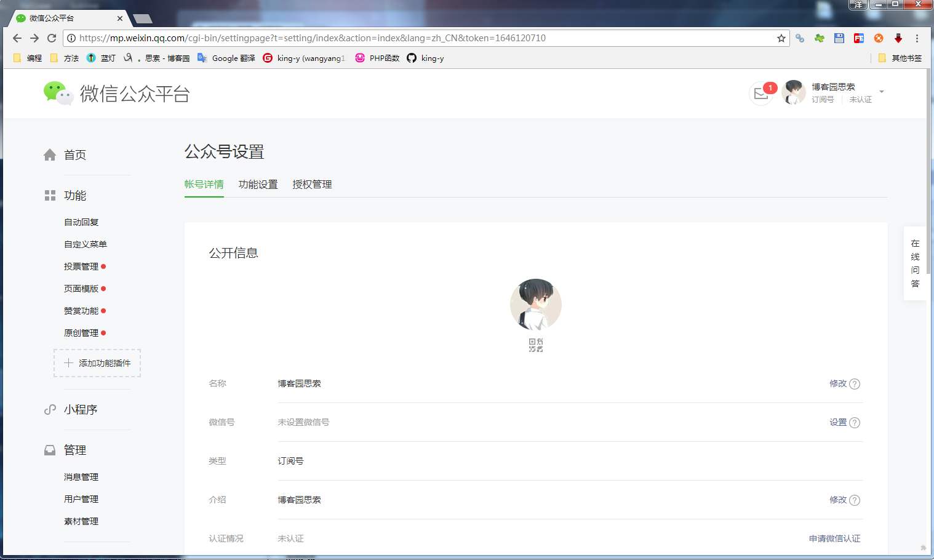
Task: Switch to the 帐号详情 tab
Action: pos(204,185)
